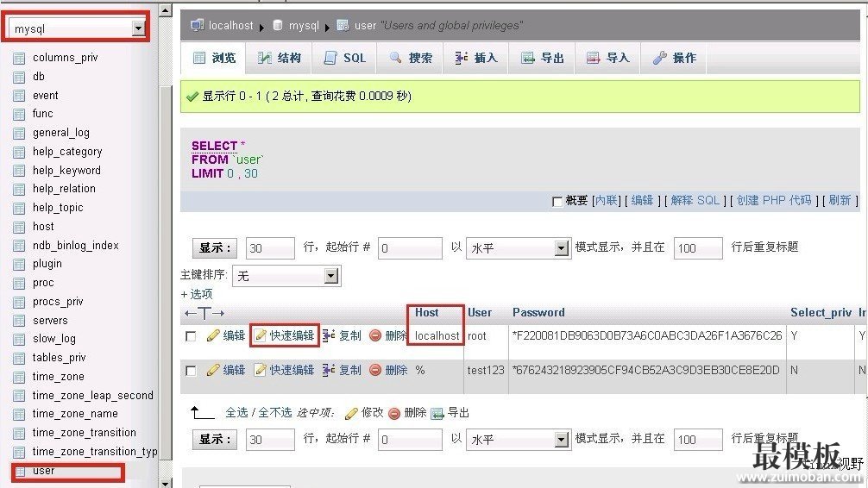Open the tables_priv table

[59, 358]
